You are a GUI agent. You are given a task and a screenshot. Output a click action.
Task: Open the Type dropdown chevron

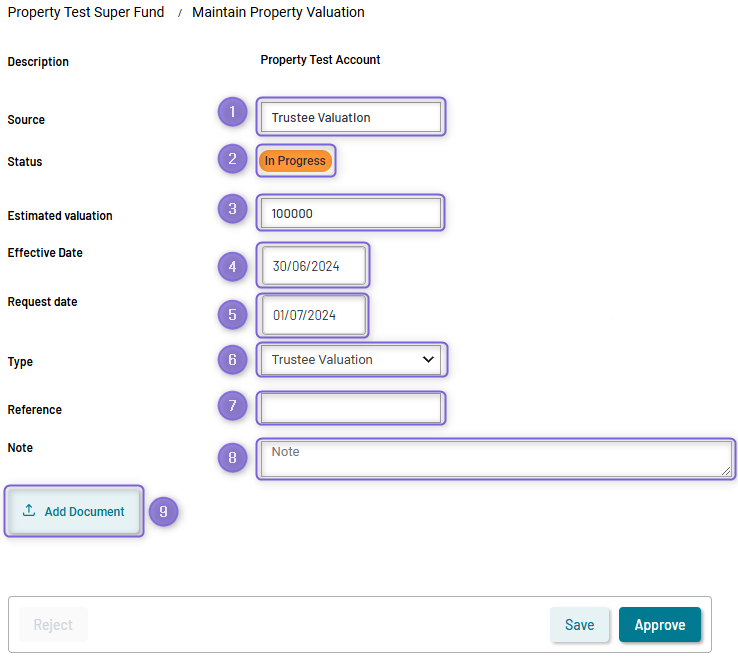coord(428,360)
